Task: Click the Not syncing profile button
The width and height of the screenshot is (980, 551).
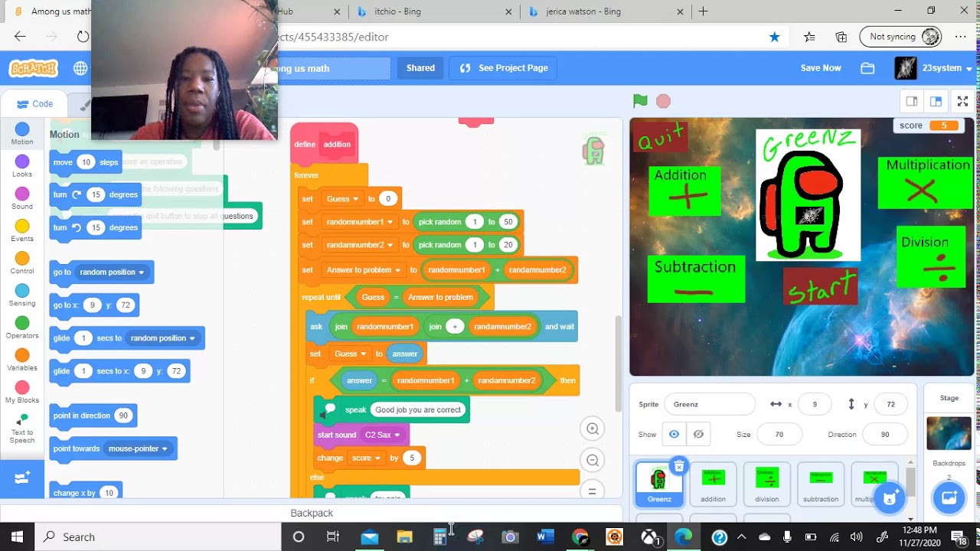Action: click(900, 37)
